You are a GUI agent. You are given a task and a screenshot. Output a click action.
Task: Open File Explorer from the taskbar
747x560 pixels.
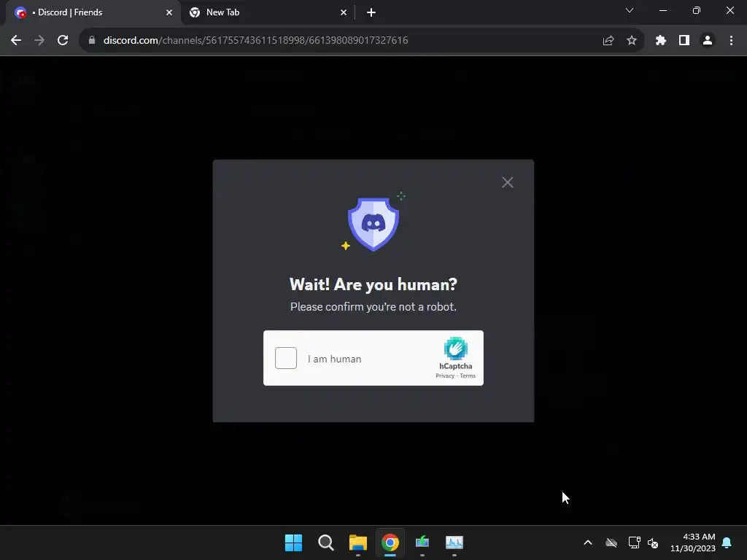click(x=357, y=542)
